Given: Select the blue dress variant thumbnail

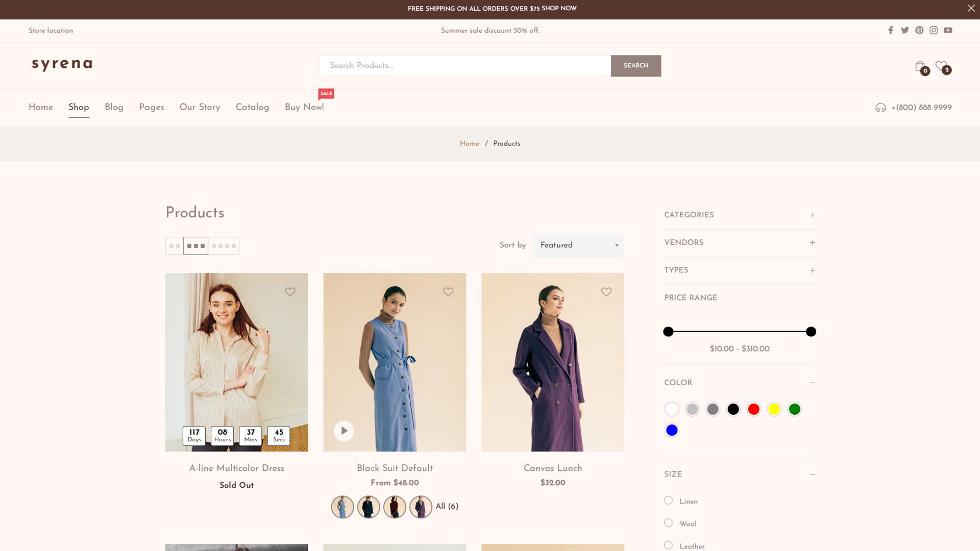Looking at the screenshot, I should pos(342,507).
